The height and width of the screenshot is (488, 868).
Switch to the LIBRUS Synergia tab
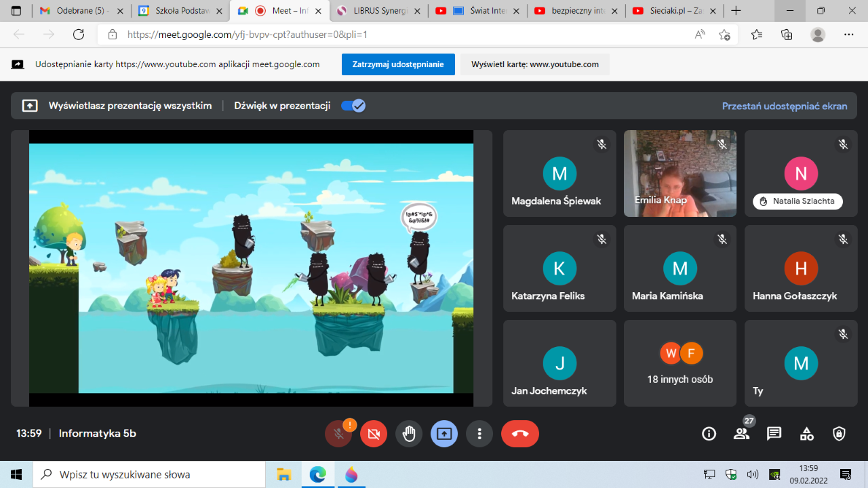(x=379, y=11)
